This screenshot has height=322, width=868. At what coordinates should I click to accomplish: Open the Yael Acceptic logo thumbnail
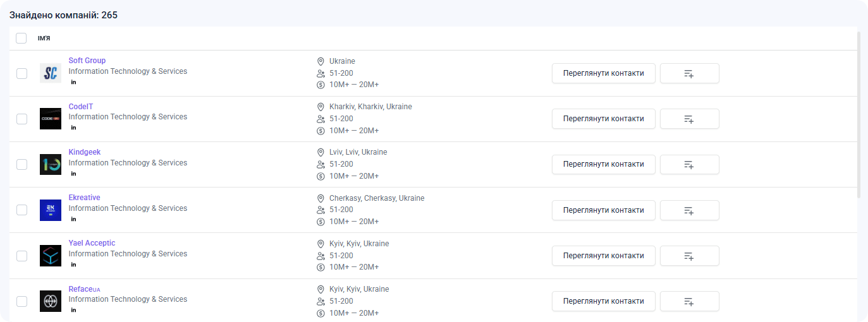pyautogui.click(x=51, y=256)
